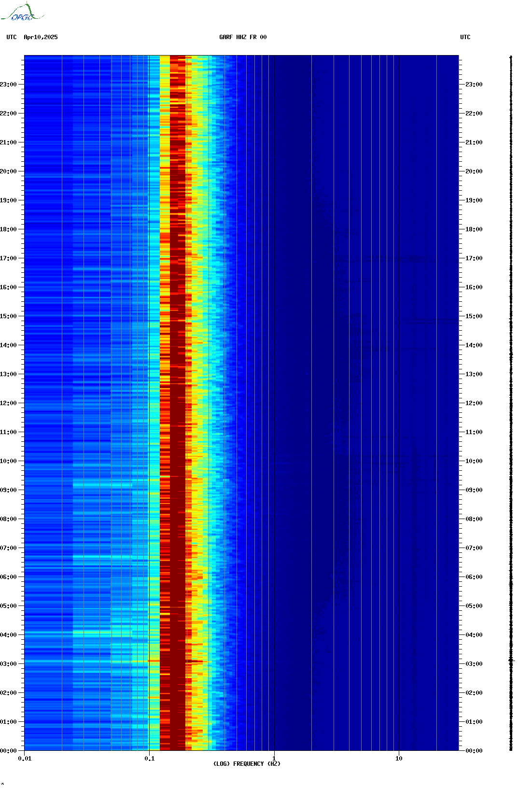Click the right-side 15:00 time label
This screenshot has width=532, height=789.
tap(474, 316)
